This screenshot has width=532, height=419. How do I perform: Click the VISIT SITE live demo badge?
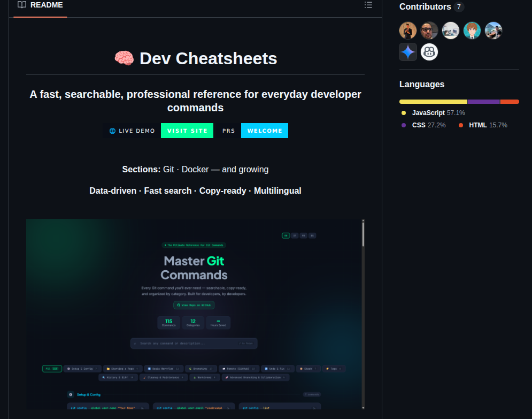tap(187, 131)
